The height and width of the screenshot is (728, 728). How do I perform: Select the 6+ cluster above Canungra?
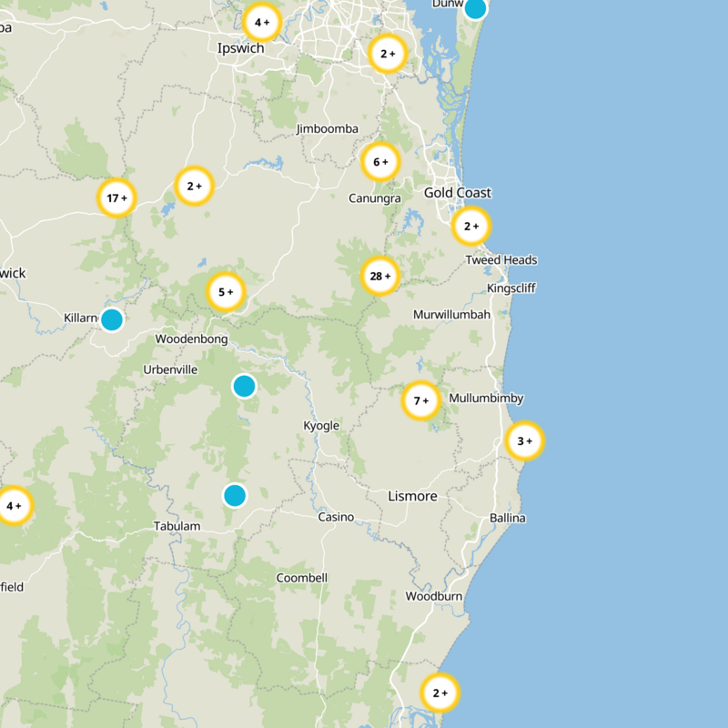(379, 161)
